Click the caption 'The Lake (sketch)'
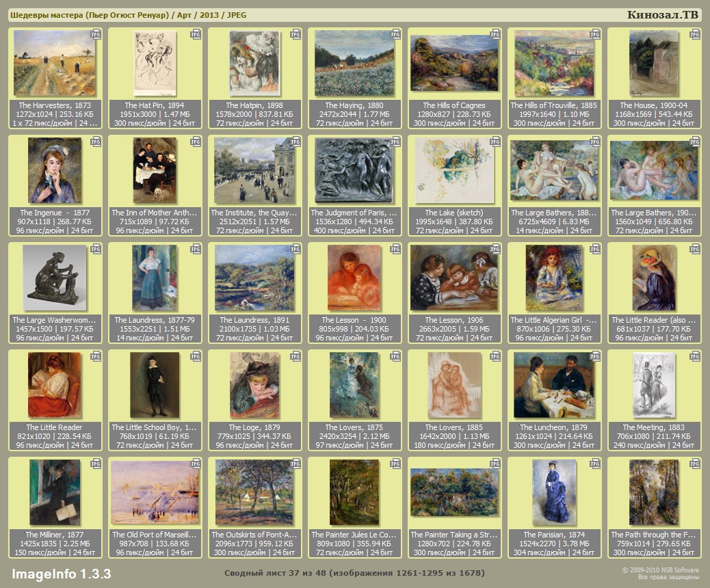This screenshot has height=588, width=710. (x=454, y=213)
